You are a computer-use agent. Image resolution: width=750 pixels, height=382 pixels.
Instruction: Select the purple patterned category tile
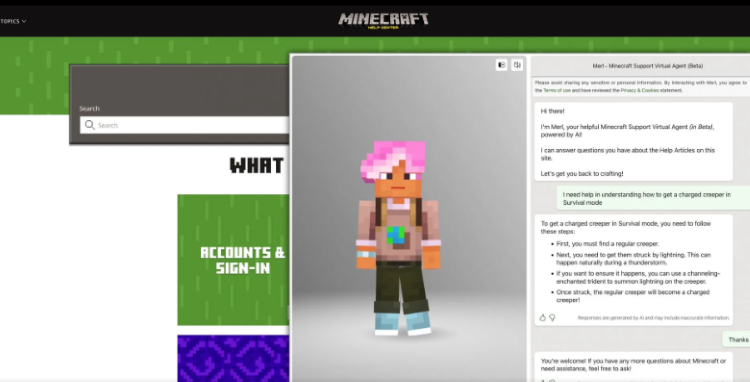pos(233,358)
